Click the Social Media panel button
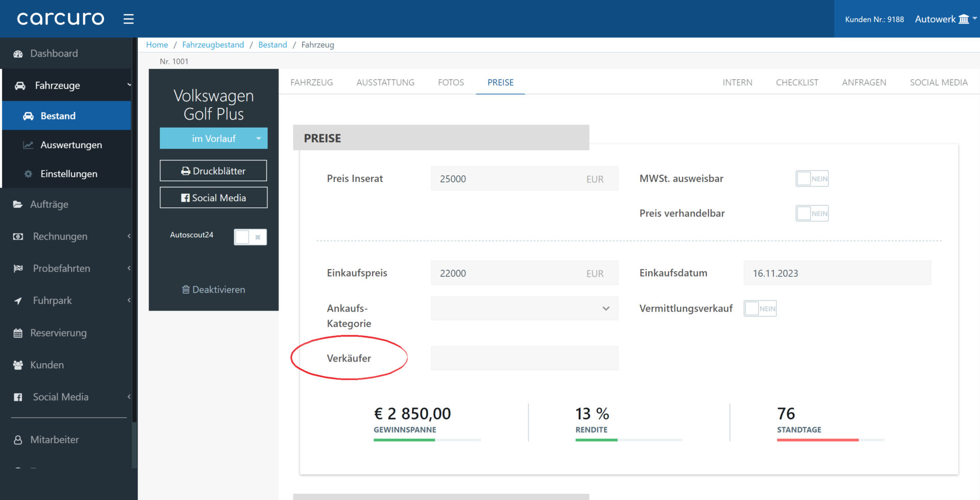980x500 pixels. pos(213,198)
